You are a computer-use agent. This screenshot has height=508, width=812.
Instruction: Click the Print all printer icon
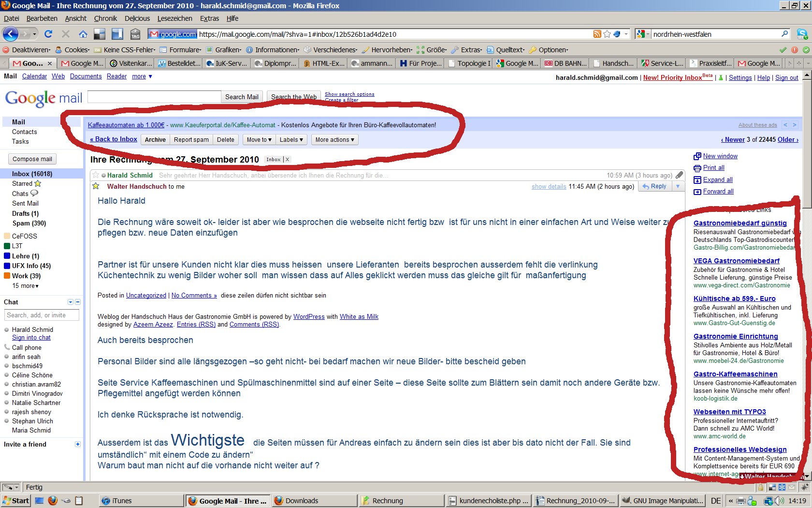click(x=697, y=168)
